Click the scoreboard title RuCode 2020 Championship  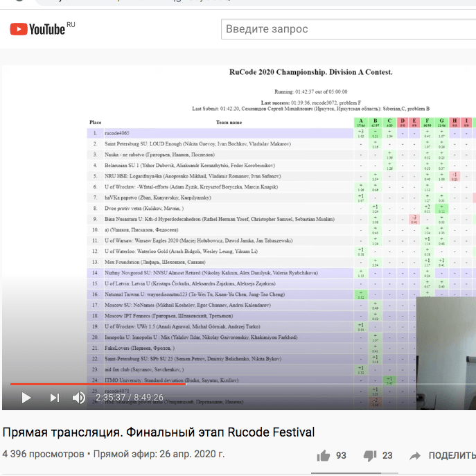point(310,72)
